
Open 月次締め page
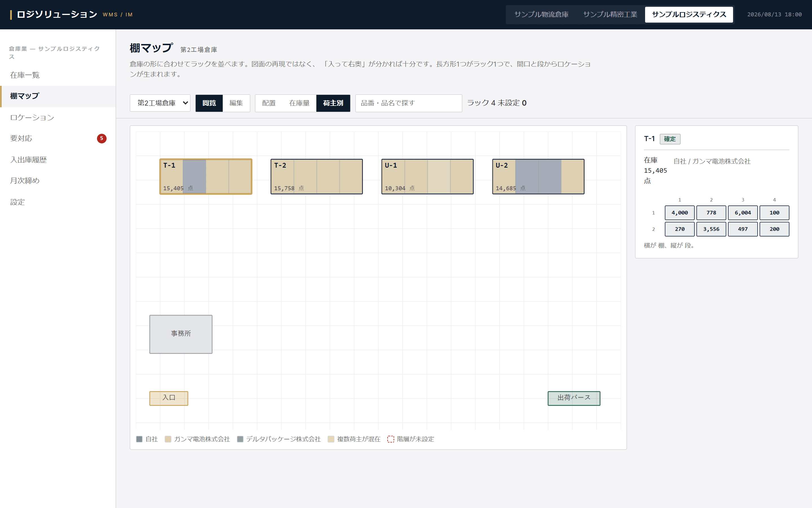click(x=58, y=181)
